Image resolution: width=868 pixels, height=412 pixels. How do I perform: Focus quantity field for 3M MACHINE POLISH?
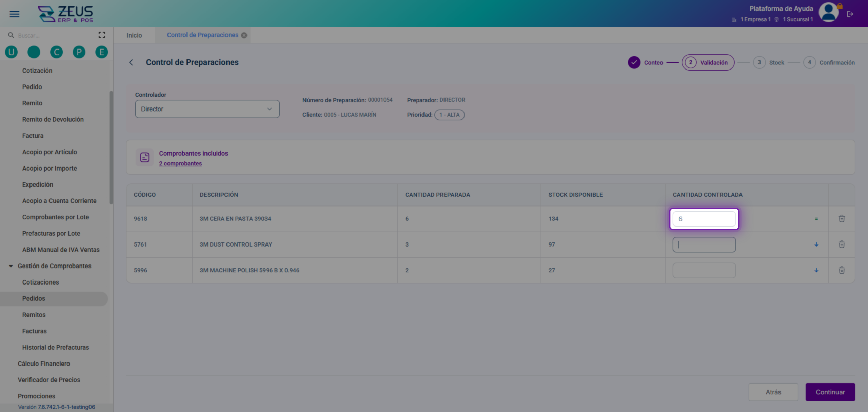[704, 270]
